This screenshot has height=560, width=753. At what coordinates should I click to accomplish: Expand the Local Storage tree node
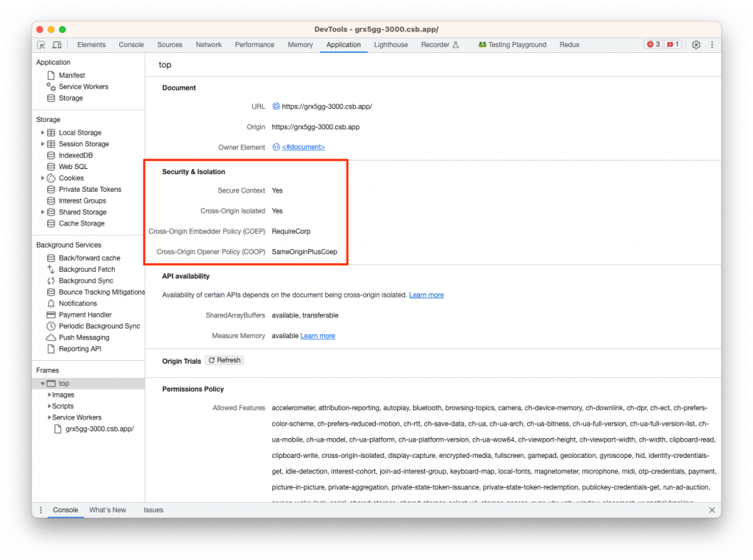(43, 132)
